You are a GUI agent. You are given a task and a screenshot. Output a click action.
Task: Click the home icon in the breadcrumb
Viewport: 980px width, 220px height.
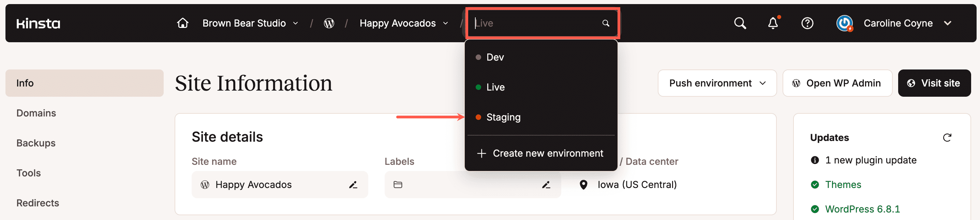(x=182, y=23)
